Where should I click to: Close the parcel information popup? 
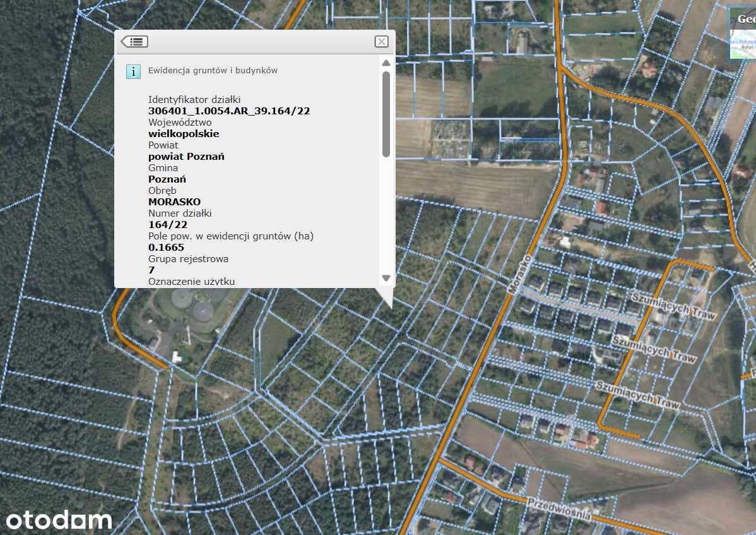click(381, 42)
